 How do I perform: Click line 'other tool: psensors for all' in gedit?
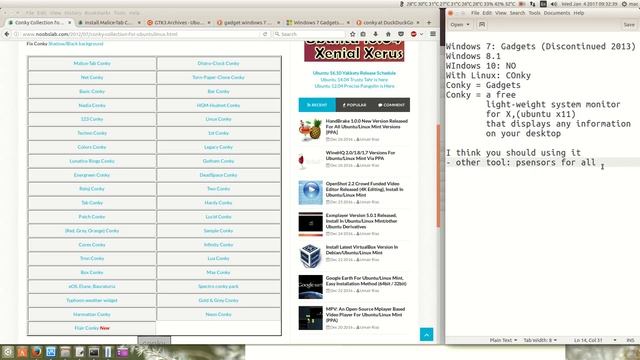pos(521,162)
